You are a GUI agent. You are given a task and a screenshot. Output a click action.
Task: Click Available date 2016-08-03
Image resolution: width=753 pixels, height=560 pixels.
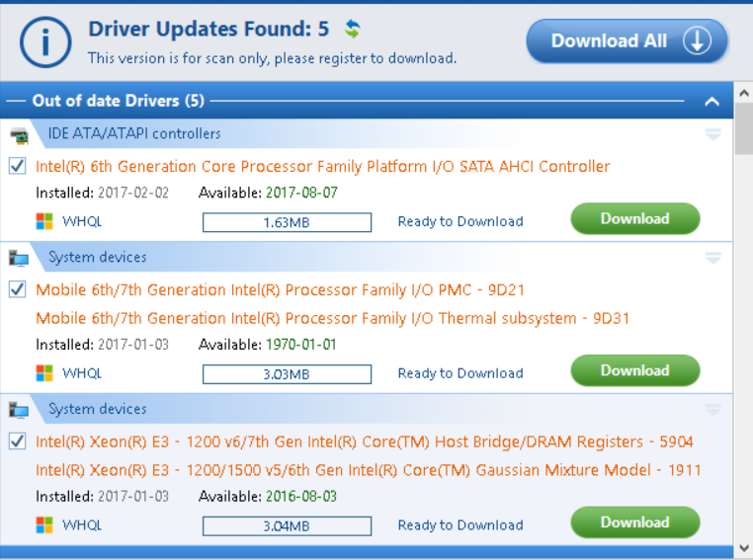[301, 496]
